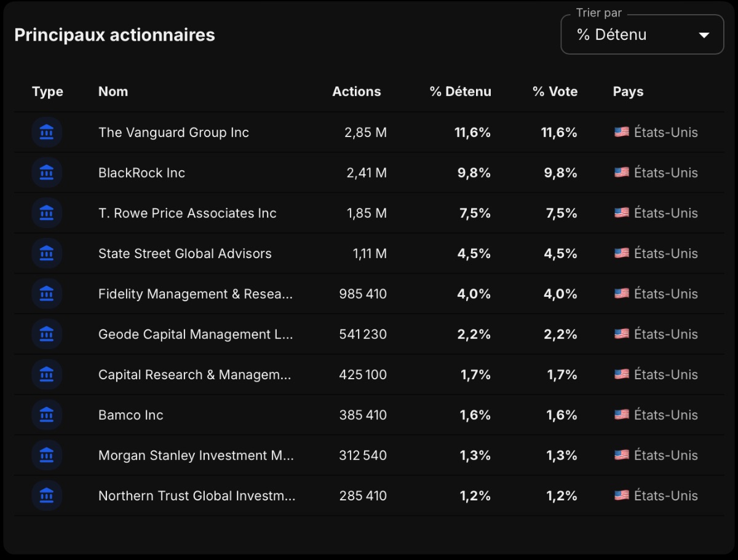Select 'The Vanguard Group Inc' name

coord(173,132)
